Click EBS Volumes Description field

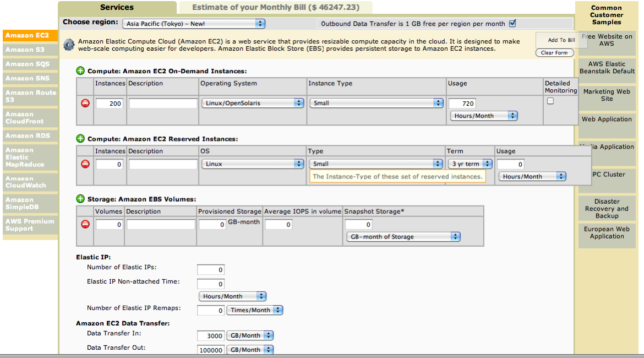click(161, 224)
